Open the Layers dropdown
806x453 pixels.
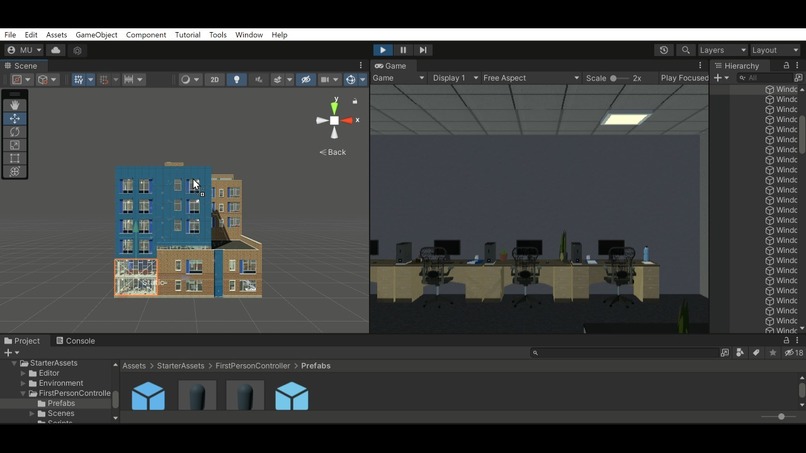tap(722, 50)
